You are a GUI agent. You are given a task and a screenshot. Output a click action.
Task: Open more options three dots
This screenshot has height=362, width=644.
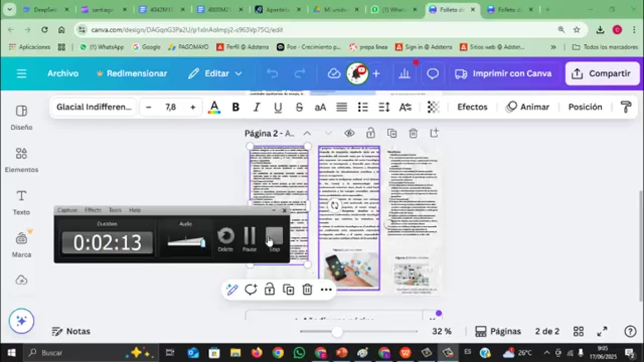click(x=326, y=290)
